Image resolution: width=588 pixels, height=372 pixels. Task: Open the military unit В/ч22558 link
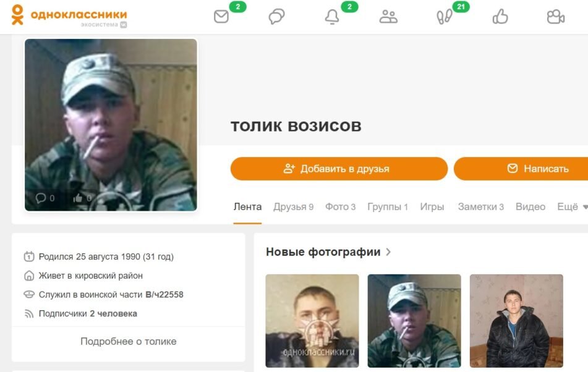[164, 295]
